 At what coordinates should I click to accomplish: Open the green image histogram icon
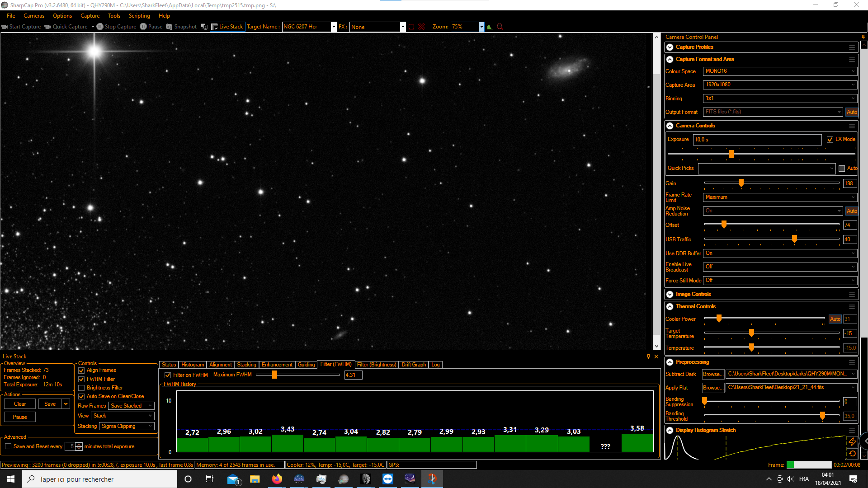click(490, 27)
